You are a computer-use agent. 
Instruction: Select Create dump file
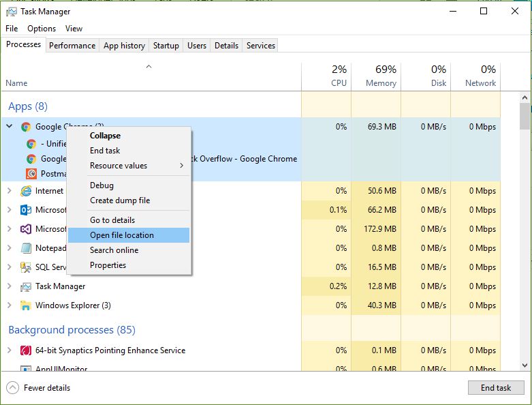pyautogui.click(x=129, y=200)
